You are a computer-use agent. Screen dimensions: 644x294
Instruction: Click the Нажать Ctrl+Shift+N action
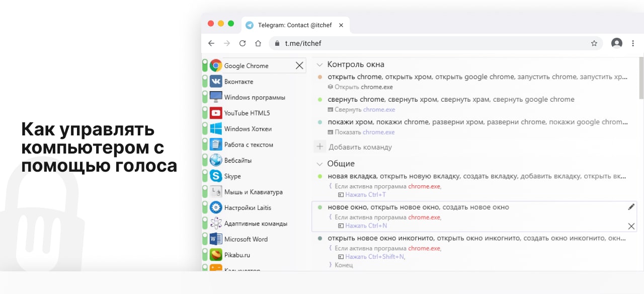point(371,257)
